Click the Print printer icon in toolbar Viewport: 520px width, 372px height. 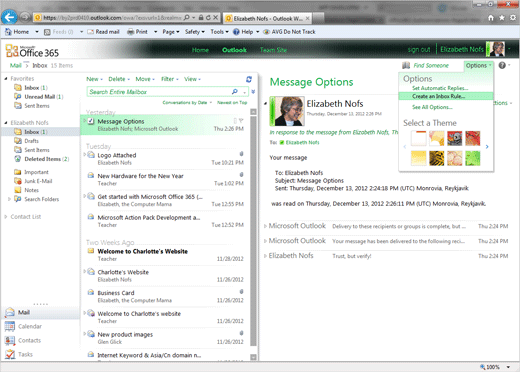pos(131,32)
